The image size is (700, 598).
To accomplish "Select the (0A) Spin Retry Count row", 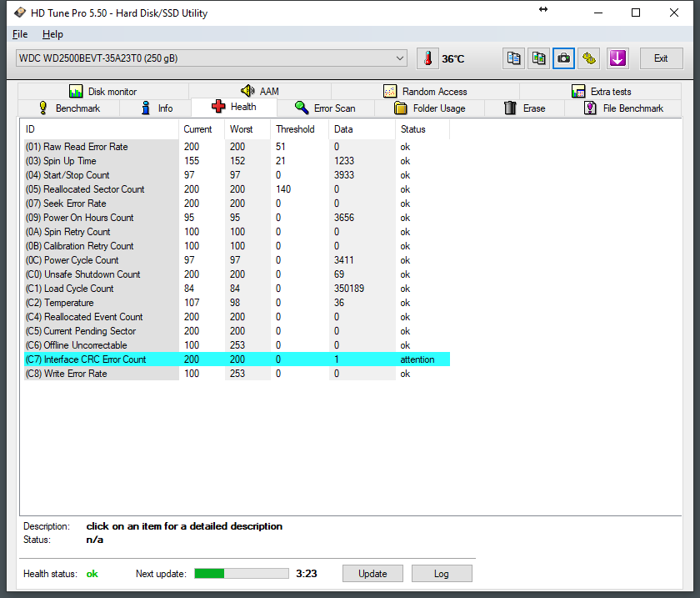I will click(x=237, y=232).
